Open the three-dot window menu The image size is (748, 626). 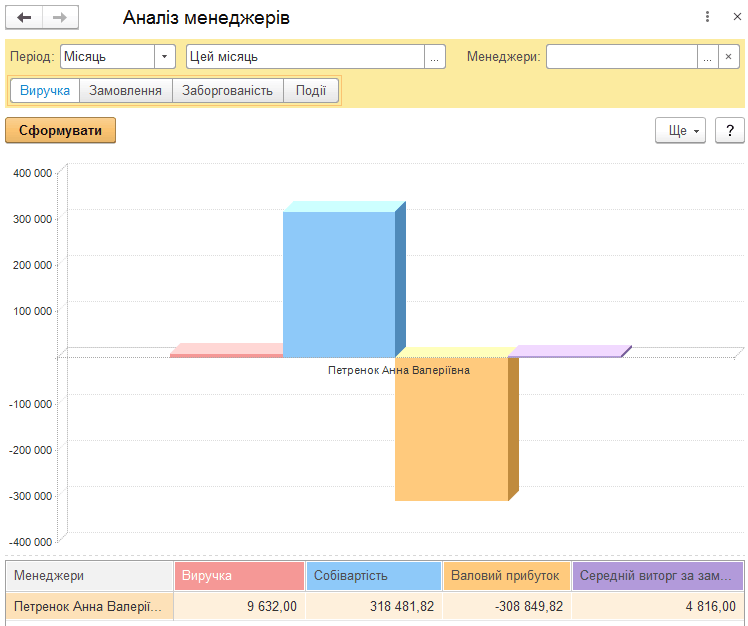pyautogui.click(x=707, y=17)
